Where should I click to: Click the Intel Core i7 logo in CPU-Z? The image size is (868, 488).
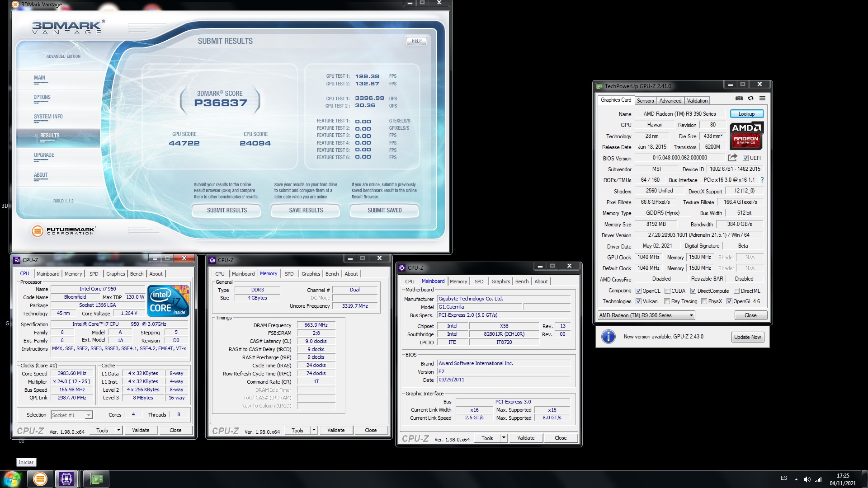168,301
